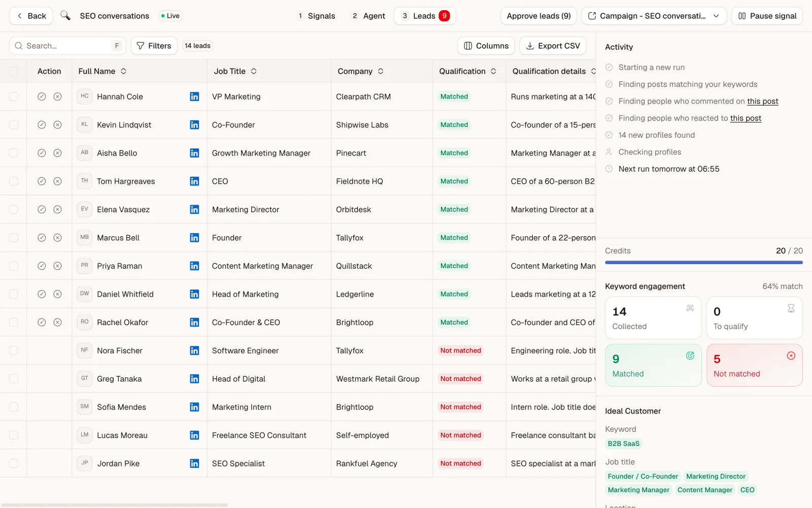The height and width of the screenshot is (508, 812).
Task: Go back with the Back button
Action: point(31,16)
